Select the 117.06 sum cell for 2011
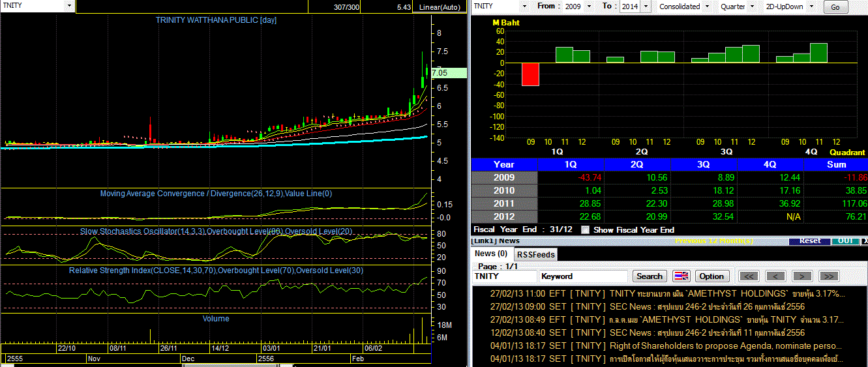 836,203
